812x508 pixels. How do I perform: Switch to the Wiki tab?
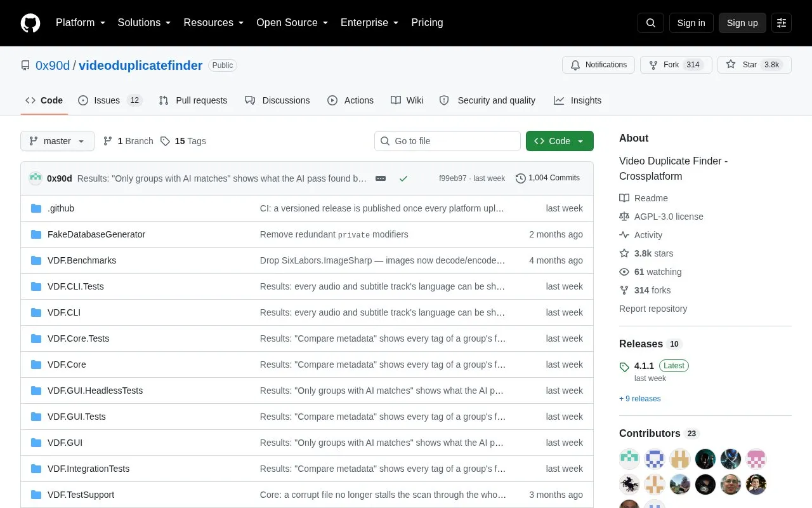pos(407,100)
